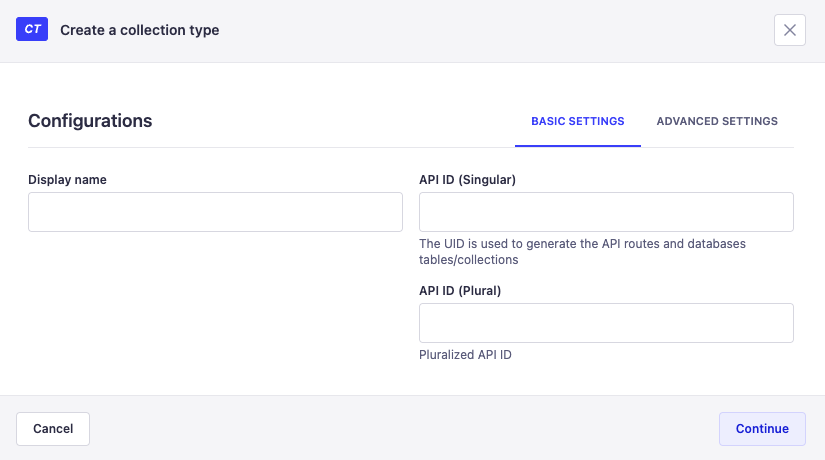Image resolution: width=825 pixels, height=460 pixels.
Task: Click the footer bar between Cancel and Continue
Action: coord(400,428)
